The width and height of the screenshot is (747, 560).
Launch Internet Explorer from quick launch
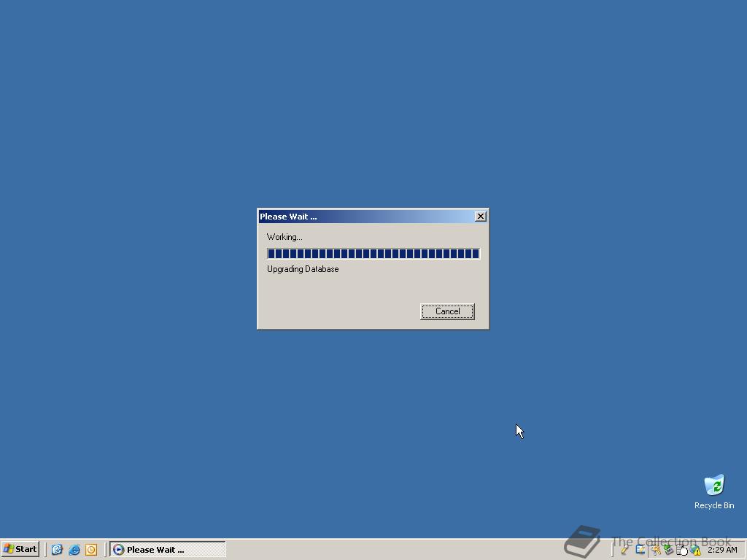[x=74, y=550]
